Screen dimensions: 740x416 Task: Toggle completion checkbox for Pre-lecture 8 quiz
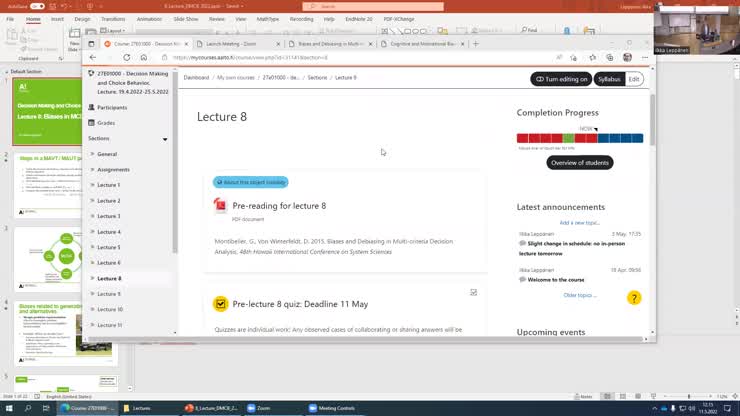473,293
